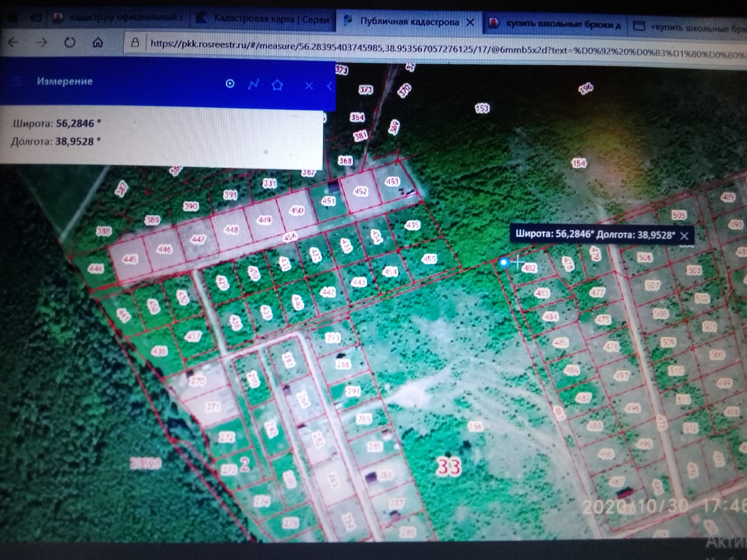Select the point coordinate measurement tool

point(230,84)
